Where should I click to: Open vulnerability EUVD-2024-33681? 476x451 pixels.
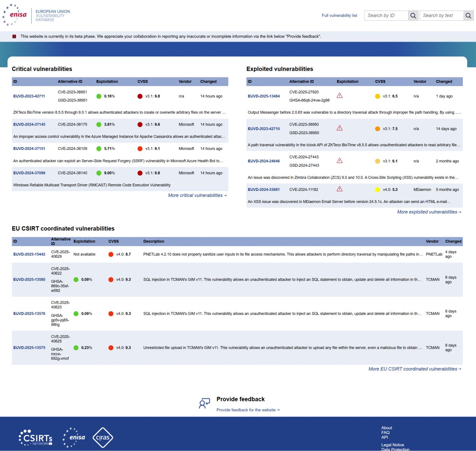click(264, 190)
